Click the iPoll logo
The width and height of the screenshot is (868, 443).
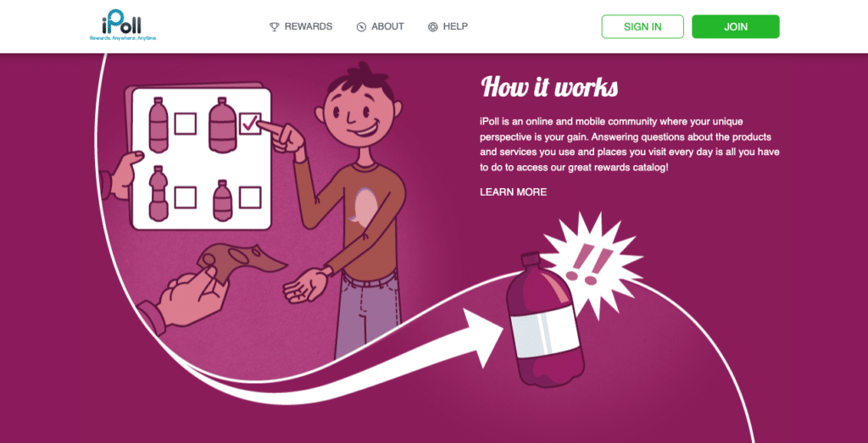tap(124, 27)
